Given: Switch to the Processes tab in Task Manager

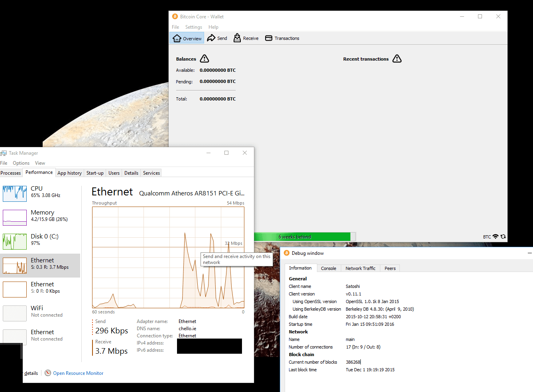Looking at the screenshot, I should click(11, 173).
